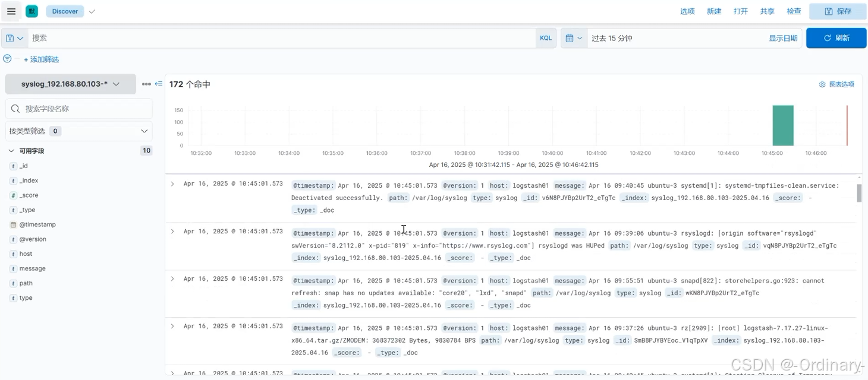868x380 pixels.
Task: Click the histogram date range caption
Action: point(514,165)
